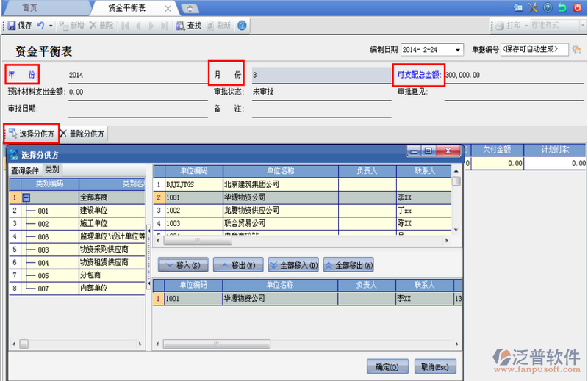Select 华源物资公司 in lower selected grid
Image resolution: width=588 pixels, height=381 pixels.
click(307, 299)
